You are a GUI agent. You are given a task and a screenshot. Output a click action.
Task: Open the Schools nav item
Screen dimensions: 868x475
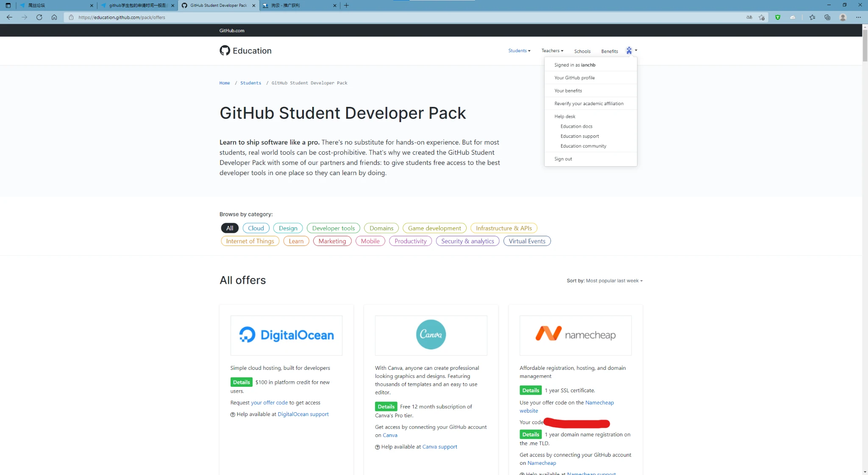582,51
